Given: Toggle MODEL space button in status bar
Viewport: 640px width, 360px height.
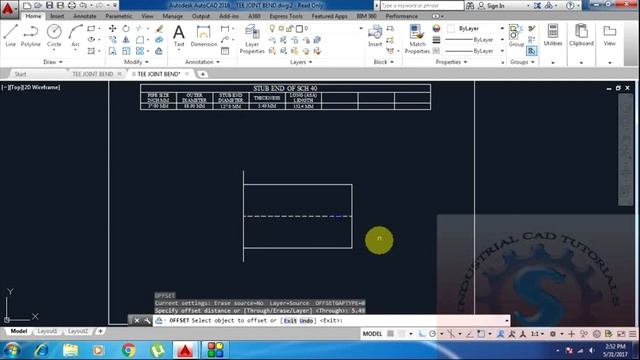Looking at the screenshot, I should tap(372, 334).
